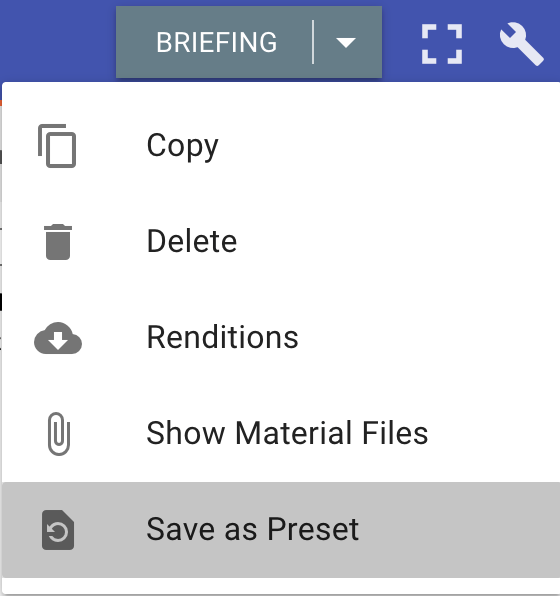Select Show Material Files
The height and width of the screenshot is (596, 560).
pyautogui.click(x=281, y=433)
